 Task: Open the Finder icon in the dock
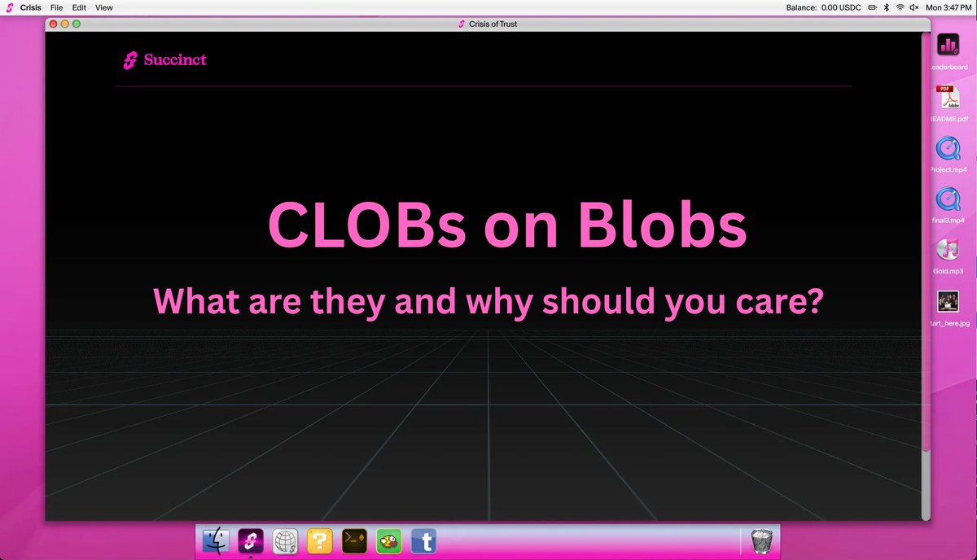click(217, 540)
